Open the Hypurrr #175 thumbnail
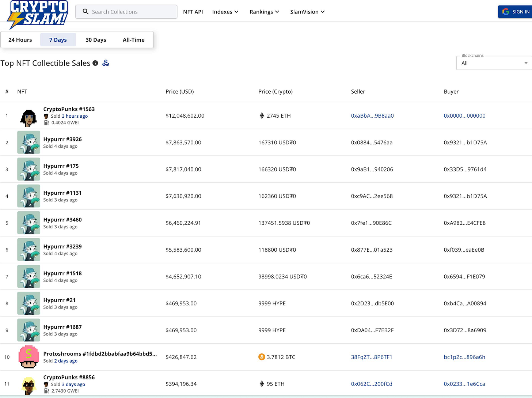This screenshot has height=398, width=532. pyautogui.click(x=28, y=169)
